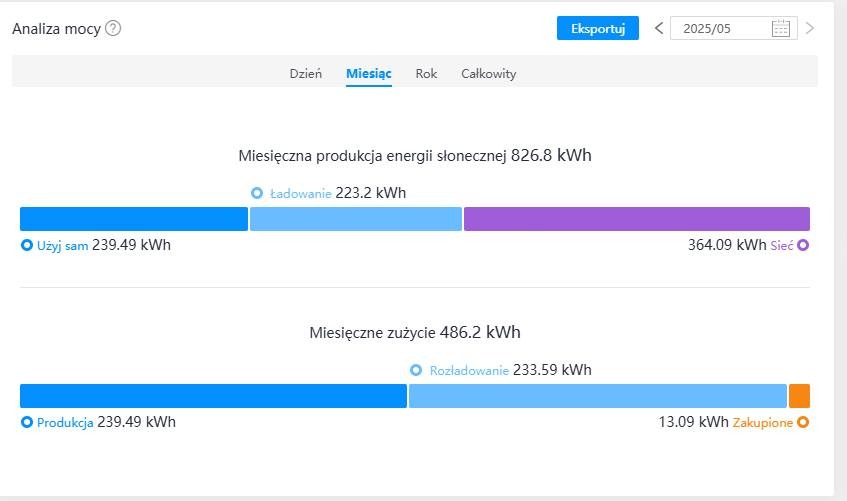Screen dimensions: 847x501
Task: Click the Zakupione label text
Action: (763, 423)
